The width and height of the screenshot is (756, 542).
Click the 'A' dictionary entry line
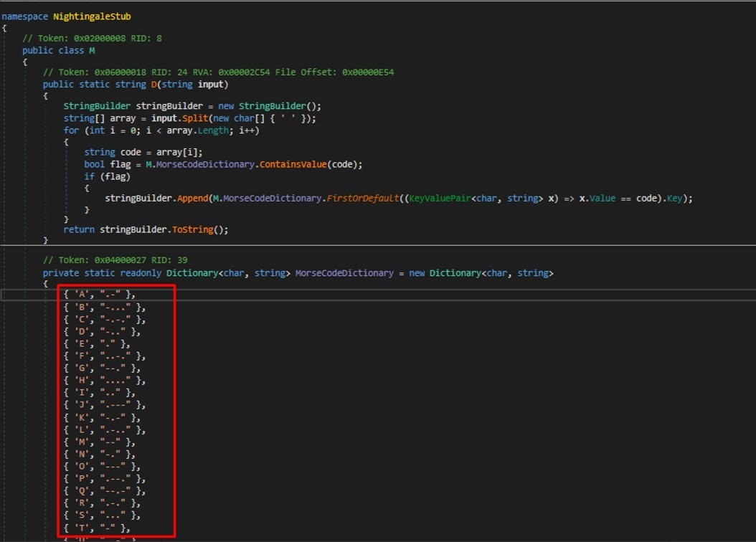(x=99, y=294)
